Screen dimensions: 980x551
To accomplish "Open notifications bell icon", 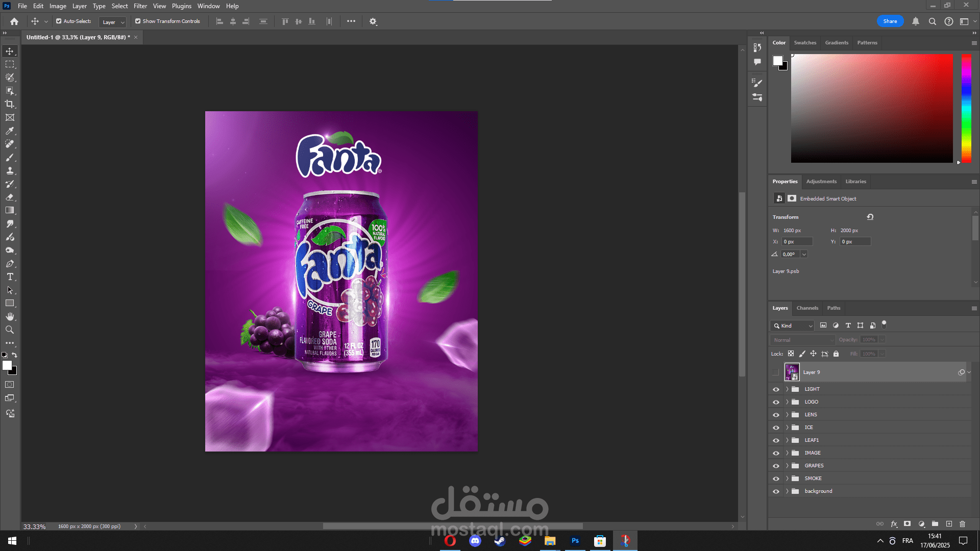I will click(916, 21).
